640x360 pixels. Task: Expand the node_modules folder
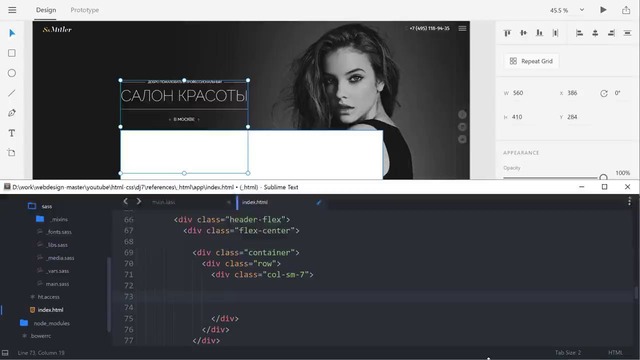pos(24,323)
